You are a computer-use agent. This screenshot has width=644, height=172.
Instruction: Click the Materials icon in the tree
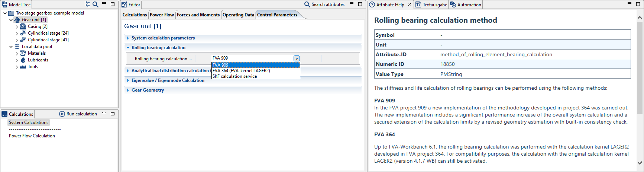coord(23,53)
